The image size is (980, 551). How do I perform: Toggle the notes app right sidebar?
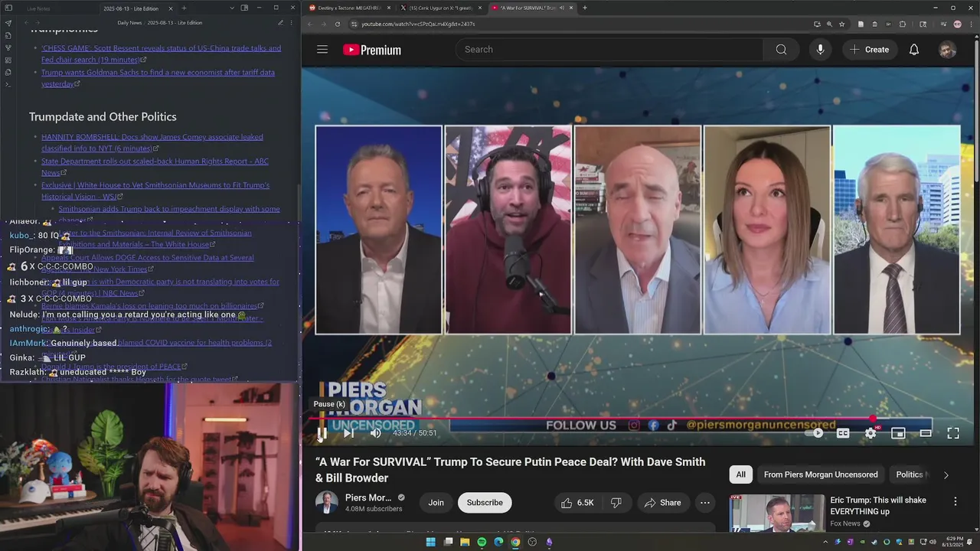coord(244,8)
